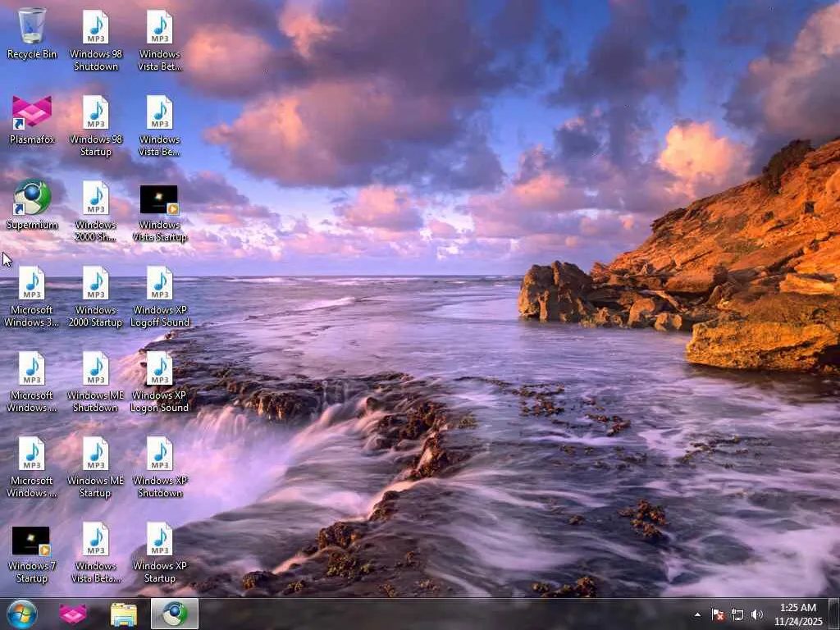Expand the hidden system tray icons arrow

697,614
